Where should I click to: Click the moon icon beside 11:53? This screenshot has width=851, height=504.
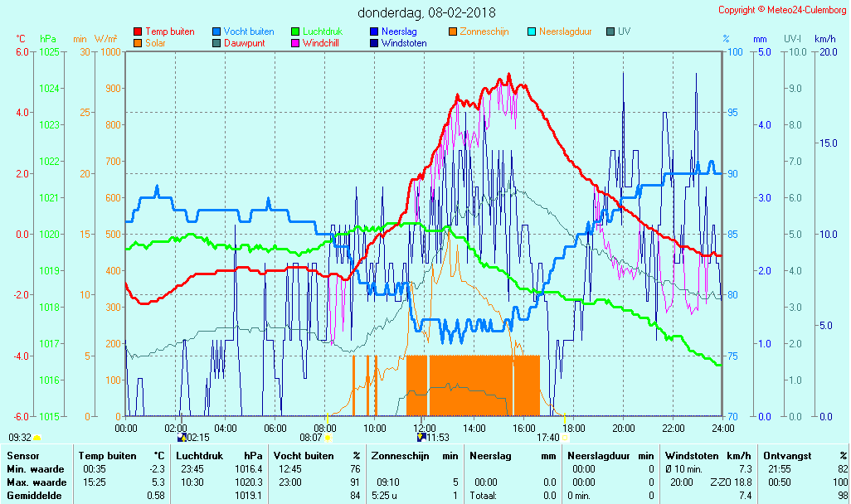[421, 437]
